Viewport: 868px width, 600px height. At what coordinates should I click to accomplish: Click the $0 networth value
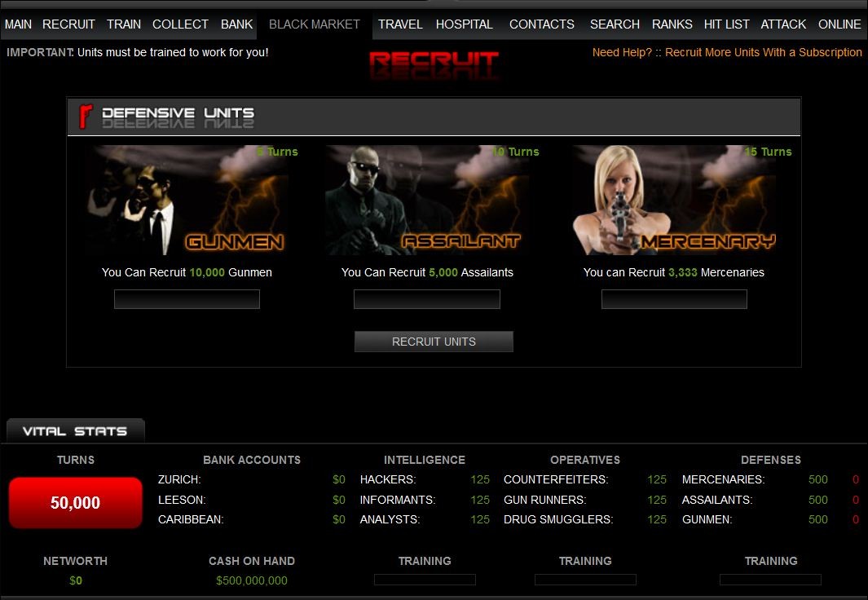click(x=76, y=580)
